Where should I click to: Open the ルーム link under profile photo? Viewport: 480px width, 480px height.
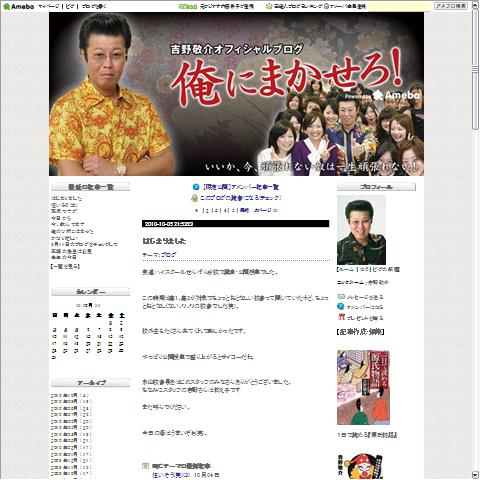click(347, 269)
